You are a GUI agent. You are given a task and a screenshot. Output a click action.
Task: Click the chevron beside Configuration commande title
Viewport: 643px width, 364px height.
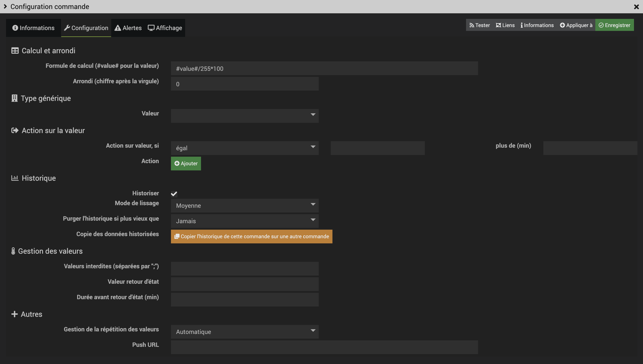click(5, 6)
